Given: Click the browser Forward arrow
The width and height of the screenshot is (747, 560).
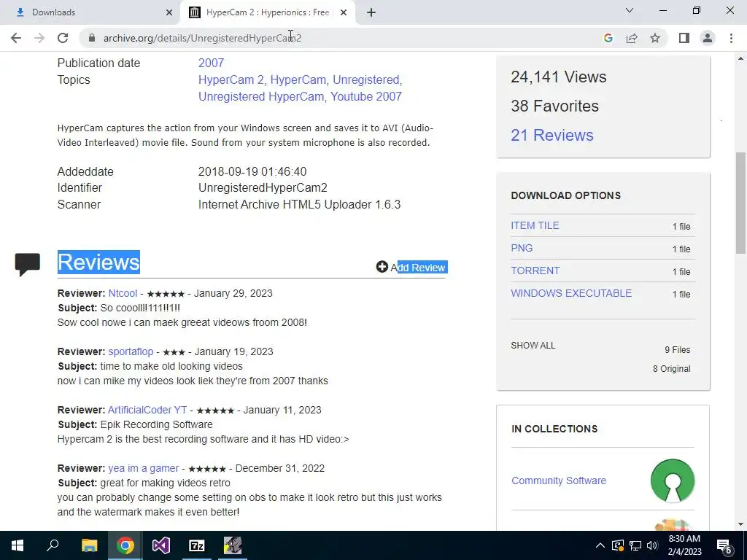Looking at the screenshot, I should (39, 38).
